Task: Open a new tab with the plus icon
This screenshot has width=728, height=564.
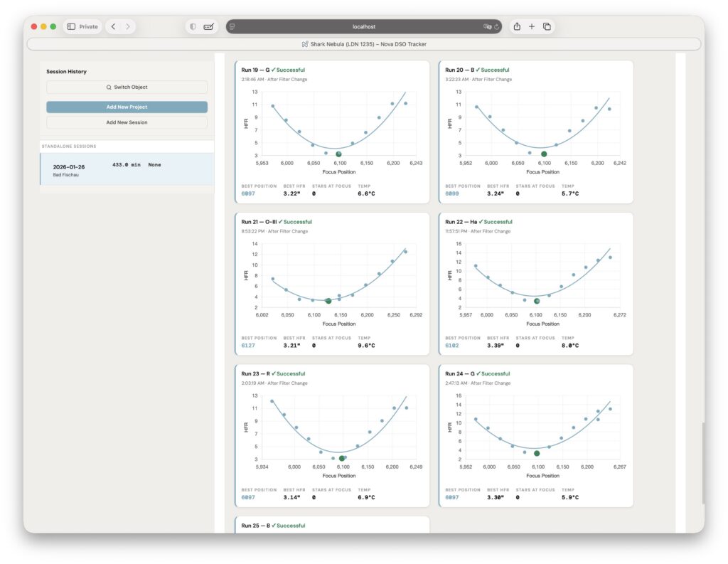Action: click(x=532, y=26)
